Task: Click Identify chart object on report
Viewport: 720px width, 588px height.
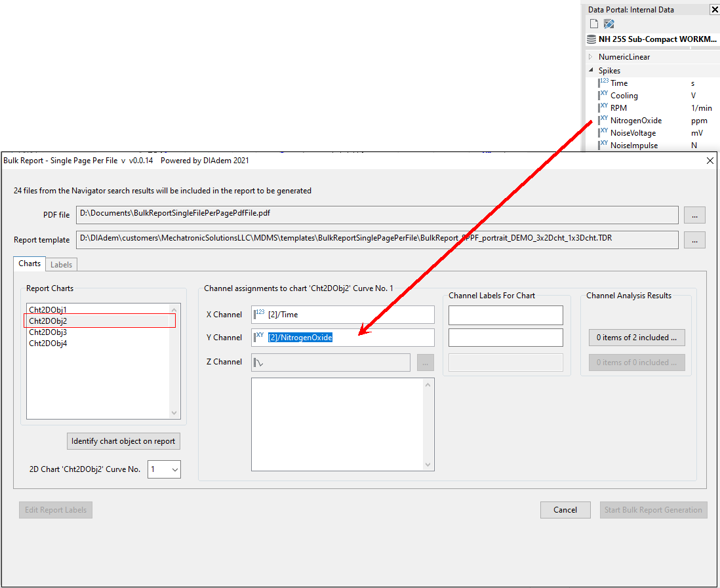Action: coord(123,441)
